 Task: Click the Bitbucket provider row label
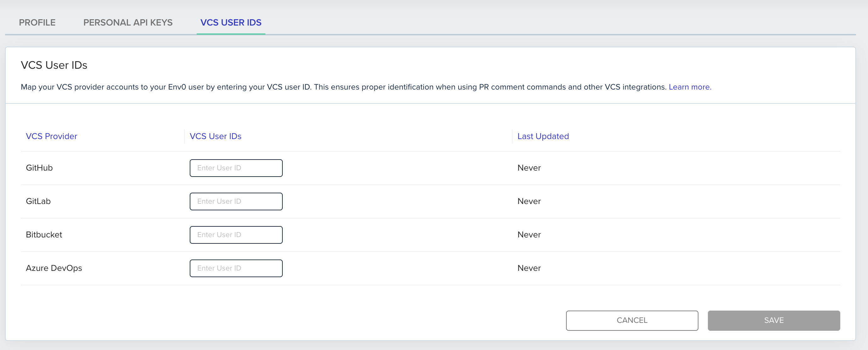44,235
